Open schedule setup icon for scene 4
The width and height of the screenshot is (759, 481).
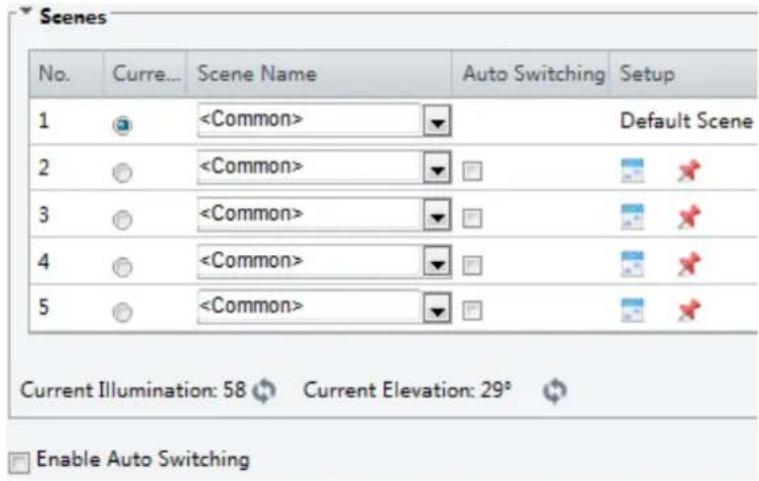(632, 264)
